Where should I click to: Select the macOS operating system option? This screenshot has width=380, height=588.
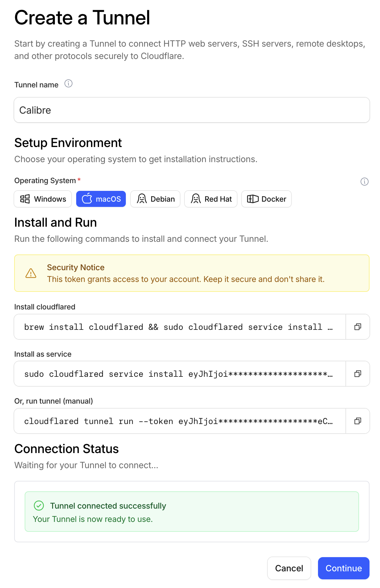tap(101, 199)
